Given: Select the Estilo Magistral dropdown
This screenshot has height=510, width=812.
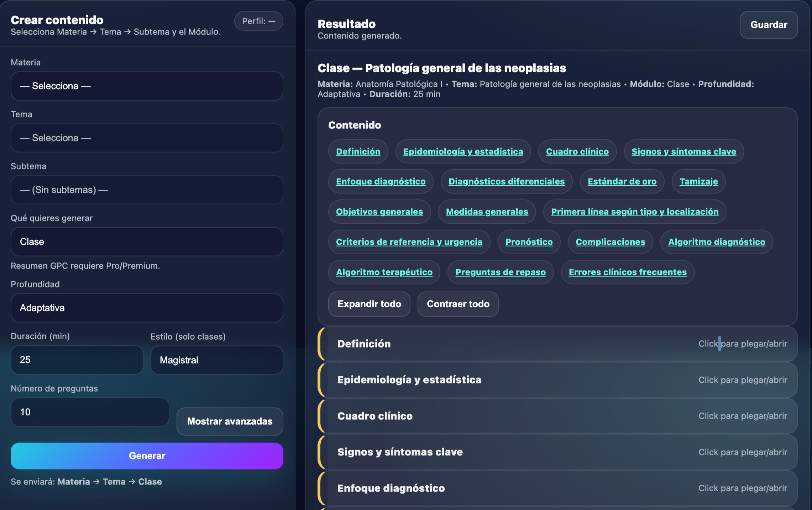Looking at the screenshot, I should click(x=216, y=360).
